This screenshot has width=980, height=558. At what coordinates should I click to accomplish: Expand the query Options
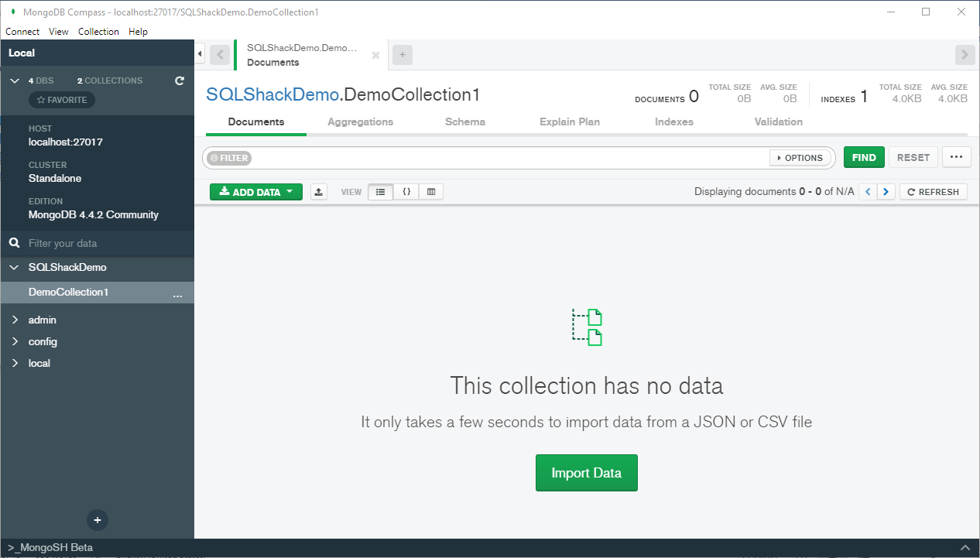click(800, 158)
